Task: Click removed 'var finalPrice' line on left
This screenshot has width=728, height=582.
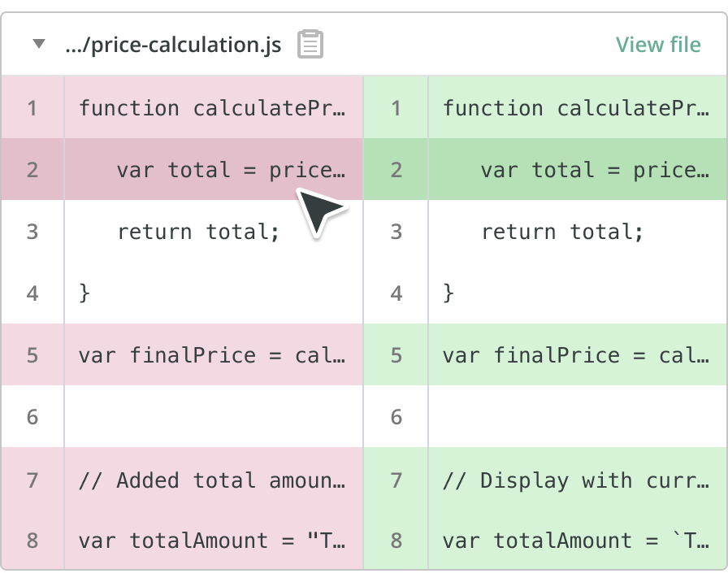Action: click(211, 355)
